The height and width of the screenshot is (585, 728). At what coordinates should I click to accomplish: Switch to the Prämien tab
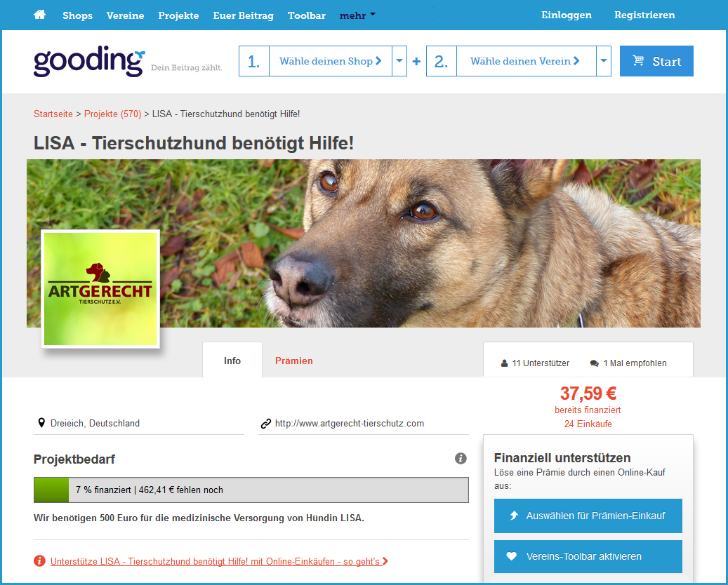pos(294,361)
